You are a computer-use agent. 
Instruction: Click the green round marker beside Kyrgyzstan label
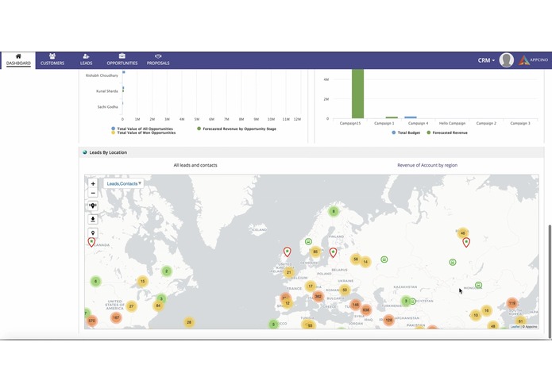412,302
